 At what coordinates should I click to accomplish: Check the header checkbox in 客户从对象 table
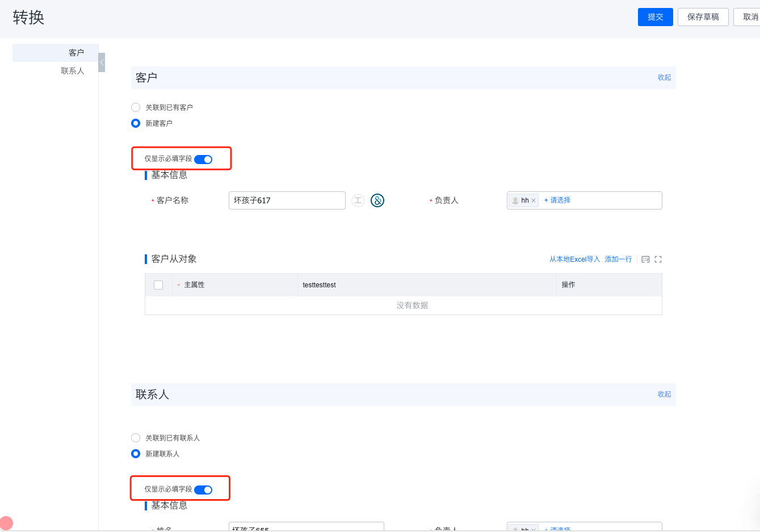[x=158, y=284]
